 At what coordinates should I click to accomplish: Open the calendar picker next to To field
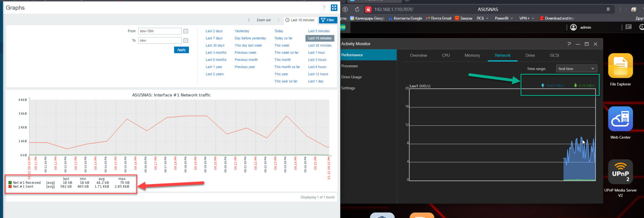coord(186,41)
